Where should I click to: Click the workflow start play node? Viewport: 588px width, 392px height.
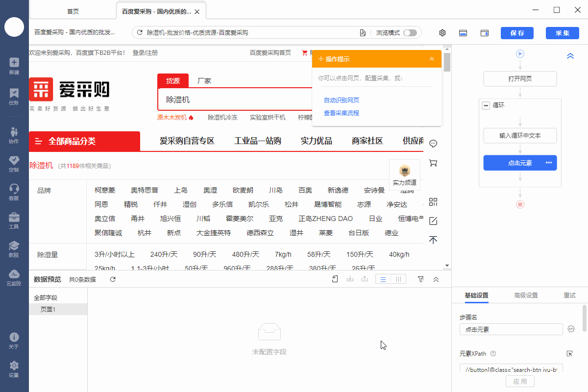click(x=520, y=53)
